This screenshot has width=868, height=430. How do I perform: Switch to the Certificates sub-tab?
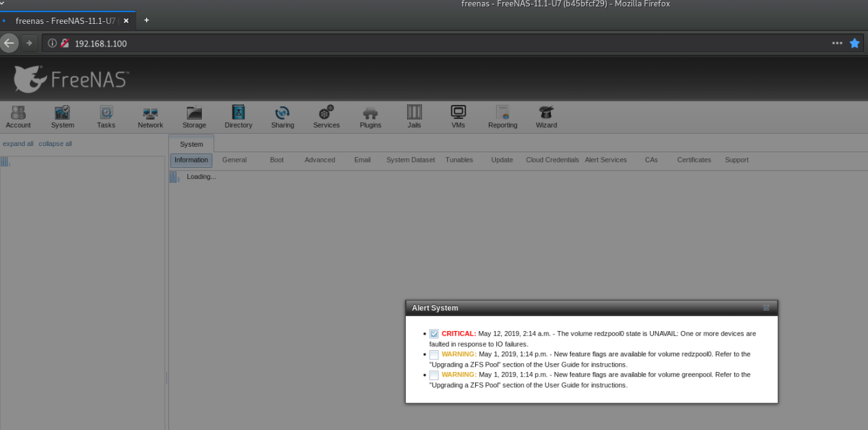point(694,160)
